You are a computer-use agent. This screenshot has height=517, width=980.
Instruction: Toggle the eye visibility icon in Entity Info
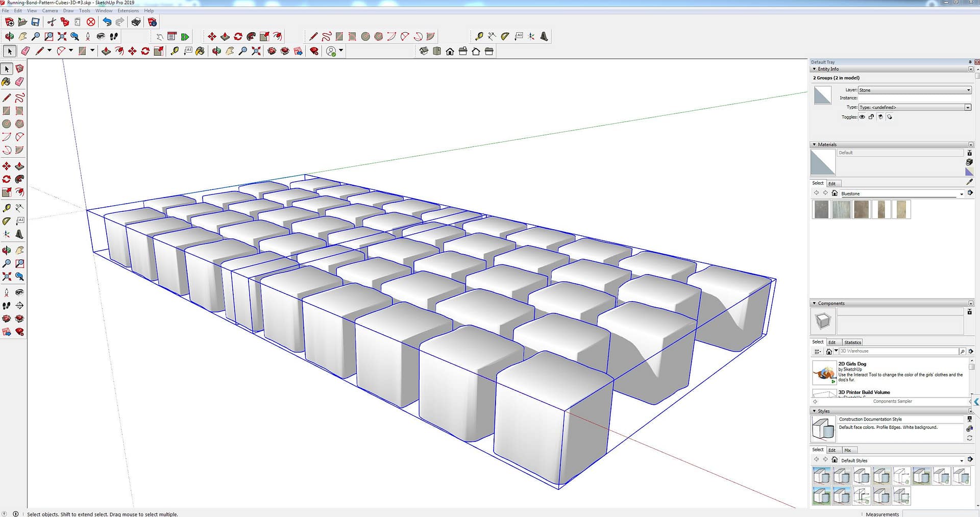click(x=862, y=117)
